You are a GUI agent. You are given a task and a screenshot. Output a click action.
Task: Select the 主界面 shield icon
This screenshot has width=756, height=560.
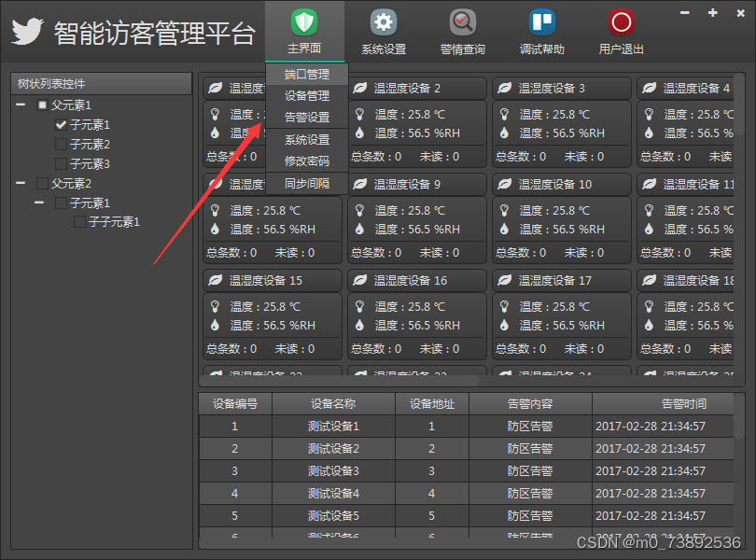pyautogui.click(x=305, y=21)
